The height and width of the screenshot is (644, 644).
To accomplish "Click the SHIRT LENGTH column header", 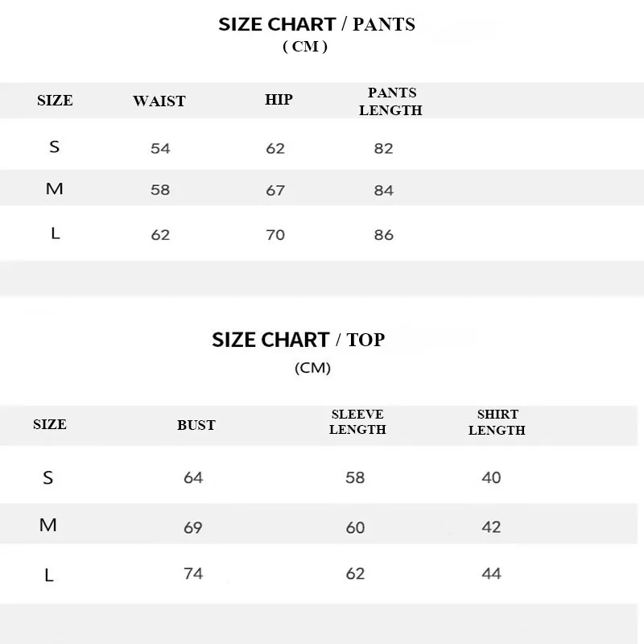I will click(x=497, y=423).
